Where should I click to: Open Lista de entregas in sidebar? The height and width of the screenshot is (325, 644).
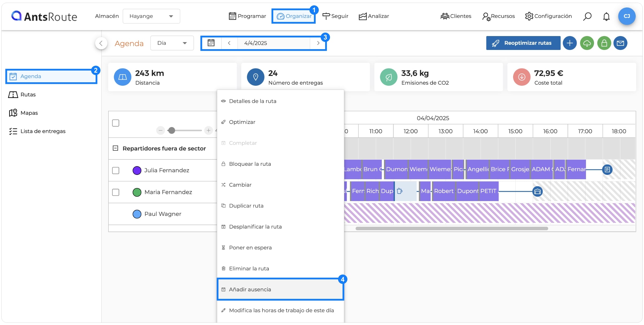coord(37,131)
